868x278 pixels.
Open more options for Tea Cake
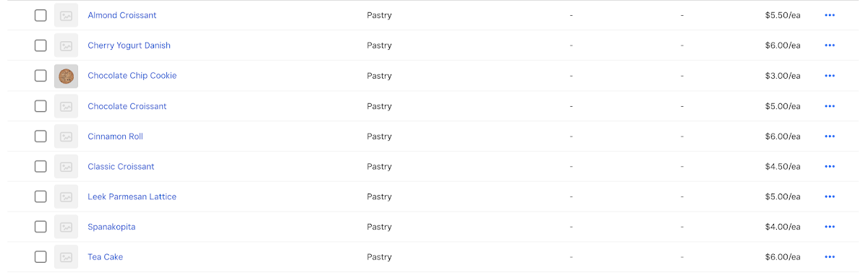tap(830, 257)
